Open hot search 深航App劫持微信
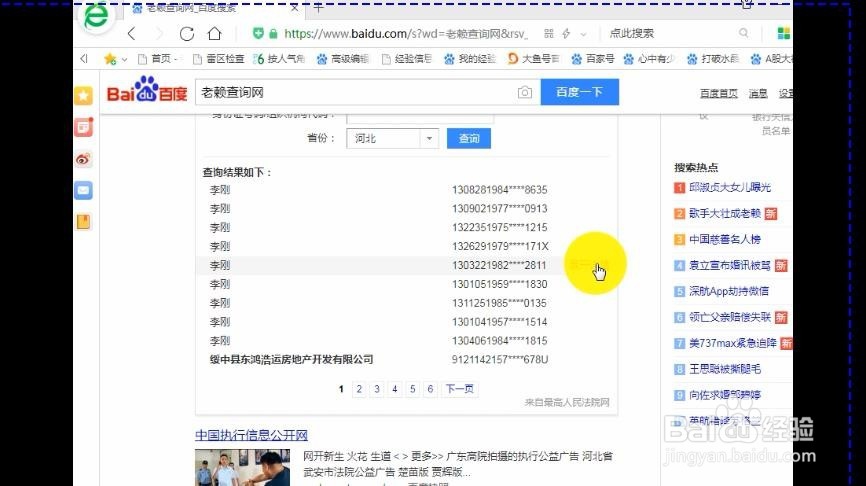This screenshot has height=486, width=866. 728,291
